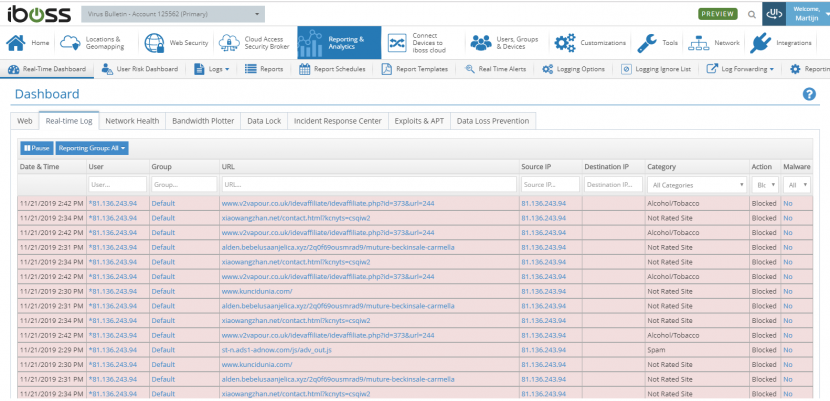Click the blue help question mark icon

coord(809,94)
